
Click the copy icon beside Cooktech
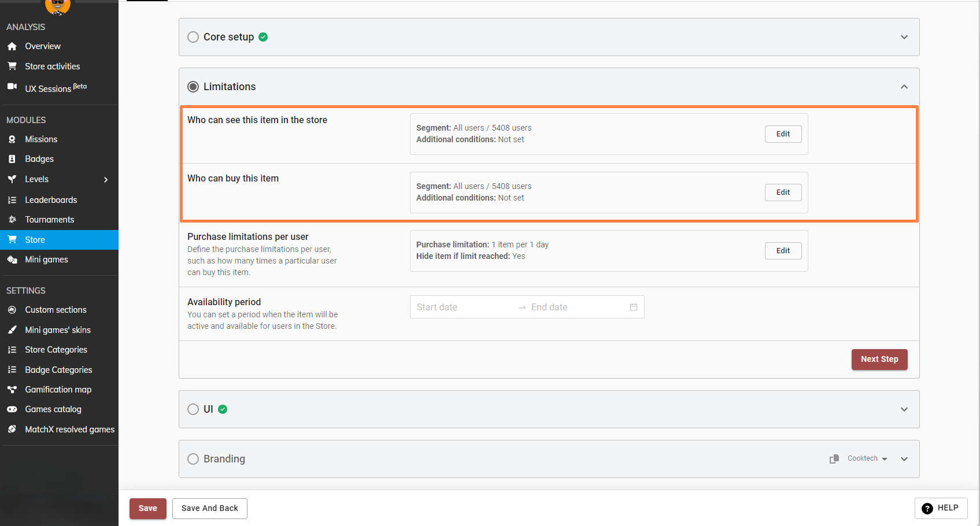coord(834,459)
